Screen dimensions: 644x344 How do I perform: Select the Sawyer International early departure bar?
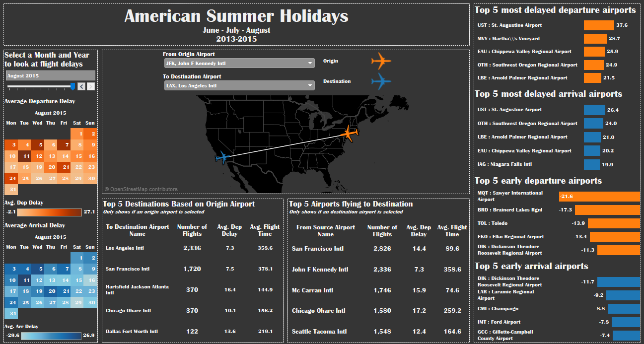point(599,197)
